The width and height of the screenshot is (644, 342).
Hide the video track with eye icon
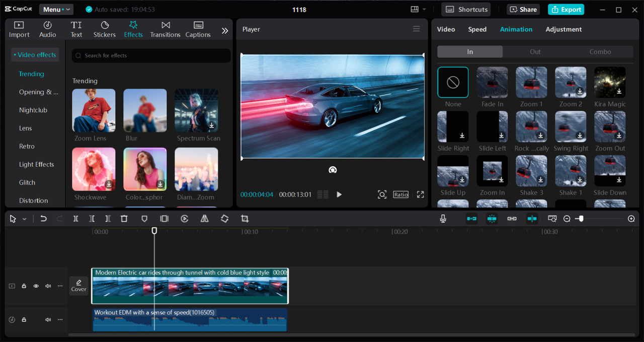point(36,286)
